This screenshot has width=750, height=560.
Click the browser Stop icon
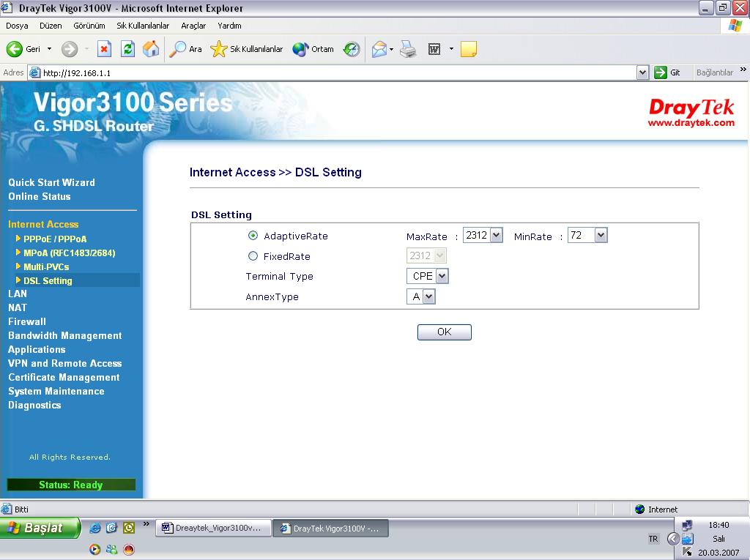[x=104, y=49]
